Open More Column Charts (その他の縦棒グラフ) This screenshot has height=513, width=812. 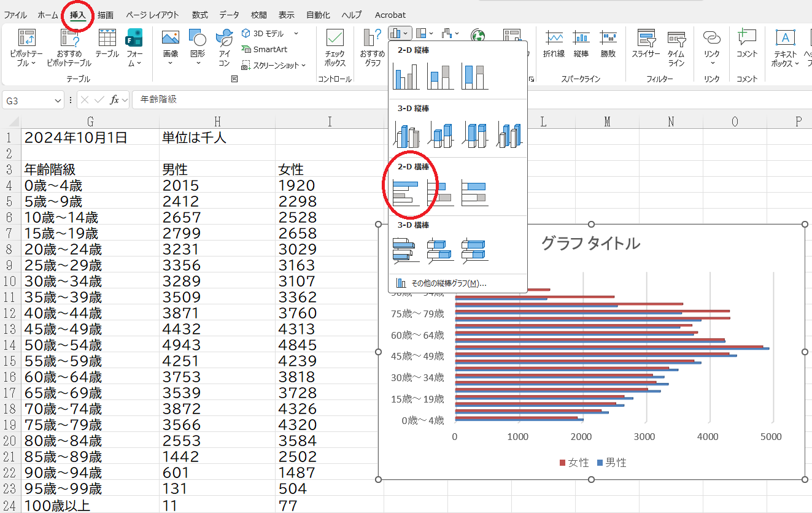pyautogui.click(x=458, y=283)
